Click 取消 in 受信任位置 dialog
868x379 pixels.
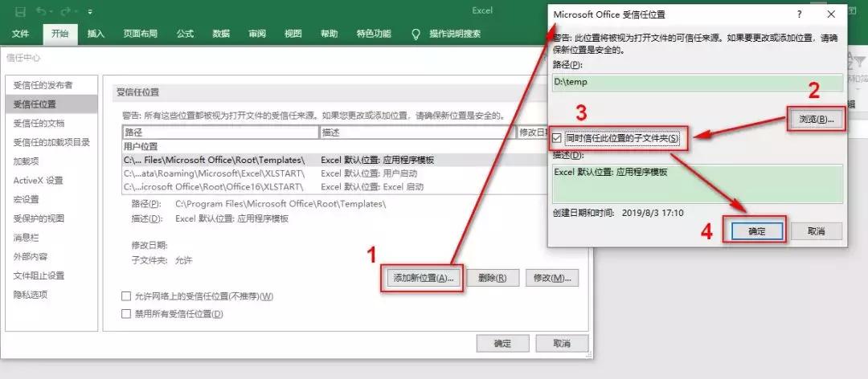817,231
